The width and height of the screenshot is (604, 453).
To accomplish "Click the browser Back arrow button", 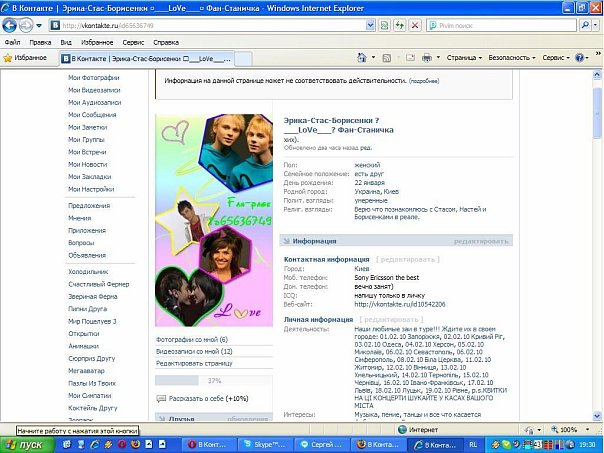I will [14, 23].
